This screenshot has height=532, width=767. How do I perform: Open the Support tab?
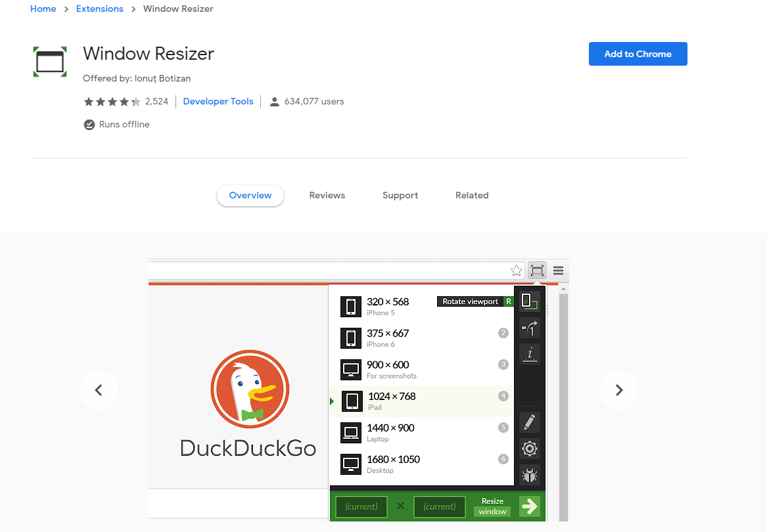pyautogui.click(x=400, y=195)
